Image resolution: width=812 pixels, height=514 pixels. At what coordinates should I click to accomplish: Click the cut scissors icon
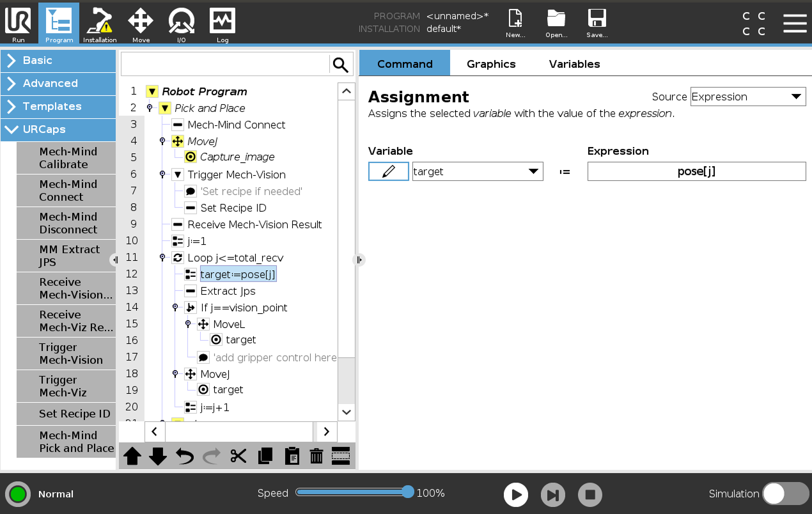tap(238, 456)
